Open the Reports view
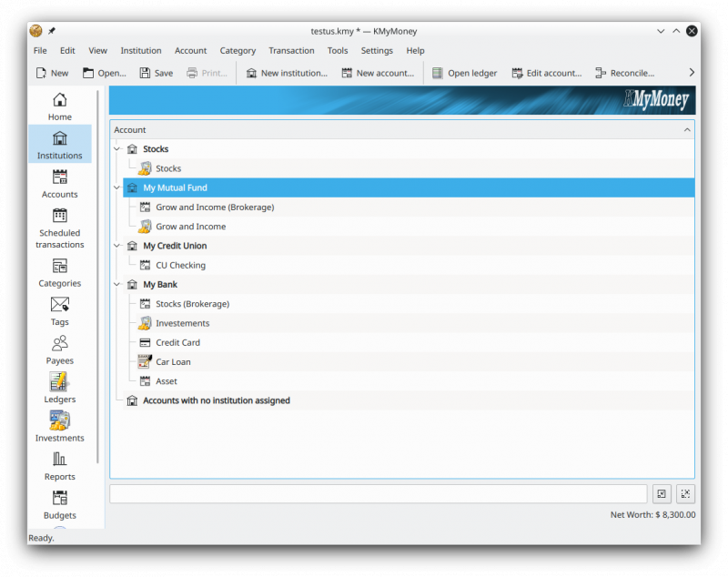 pos(59,466)
